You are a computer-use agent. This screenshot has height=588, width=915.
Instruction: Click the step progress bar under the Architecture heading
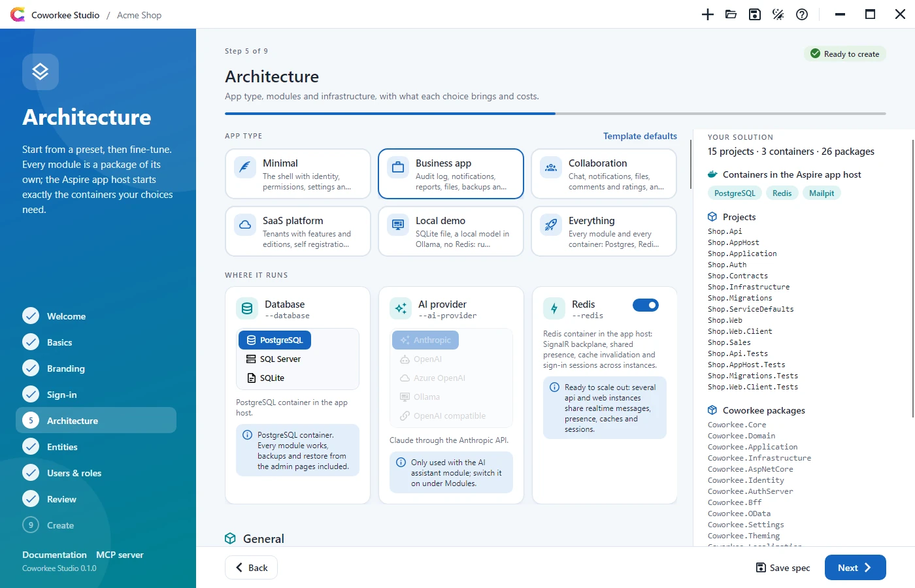tap(556, 114)
